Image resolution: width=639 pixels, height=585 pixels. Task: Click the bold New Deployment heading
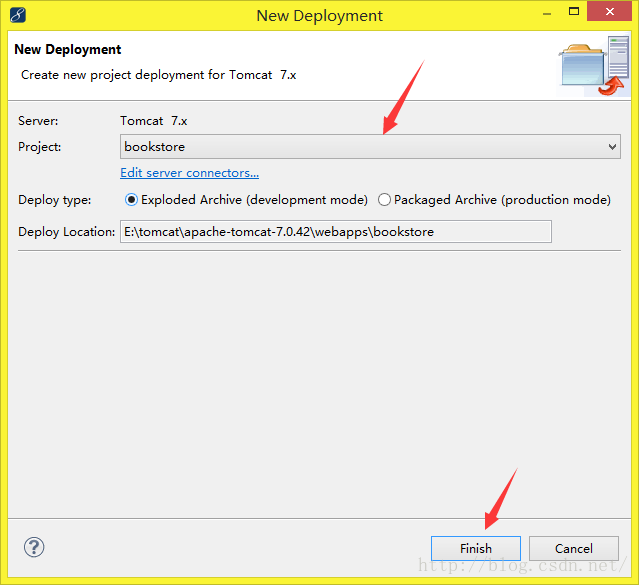68,49
